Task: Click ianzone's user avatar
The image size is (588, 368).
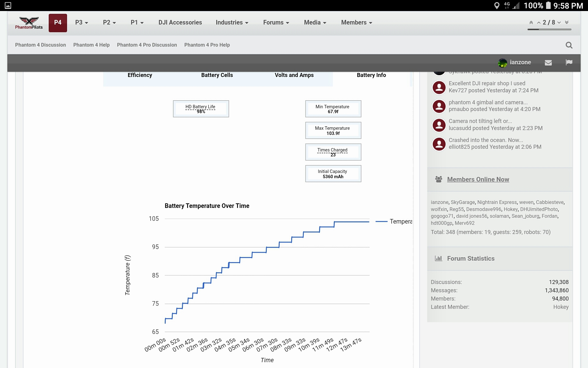Action: [x=503, y=63]
